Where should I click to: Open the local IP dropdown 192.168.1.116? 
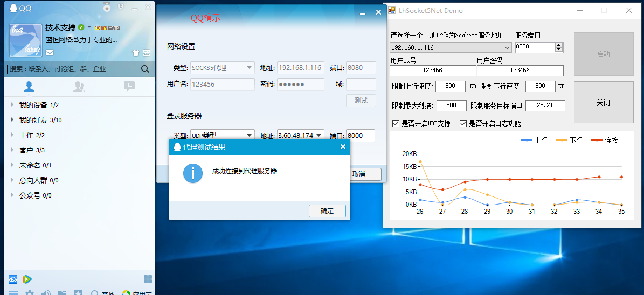(x=451, y=47)
